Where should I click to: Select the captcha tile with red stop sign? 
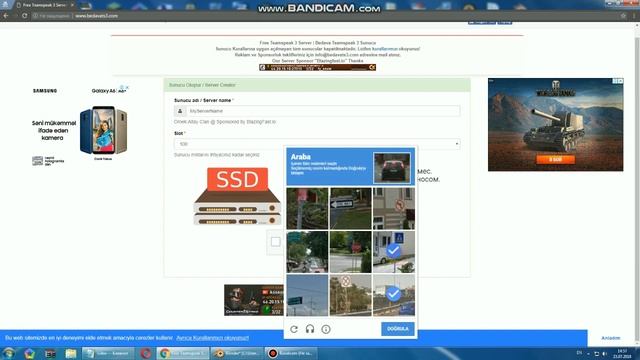[x=351, y=252]
